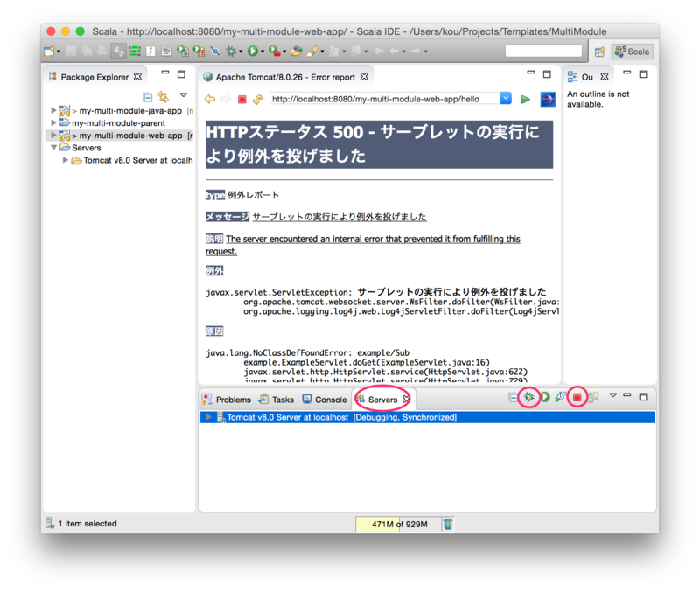
Task: Collapse the Servers folder in Package Explorer
Action: pyautogui.click(x=53, y=147)
